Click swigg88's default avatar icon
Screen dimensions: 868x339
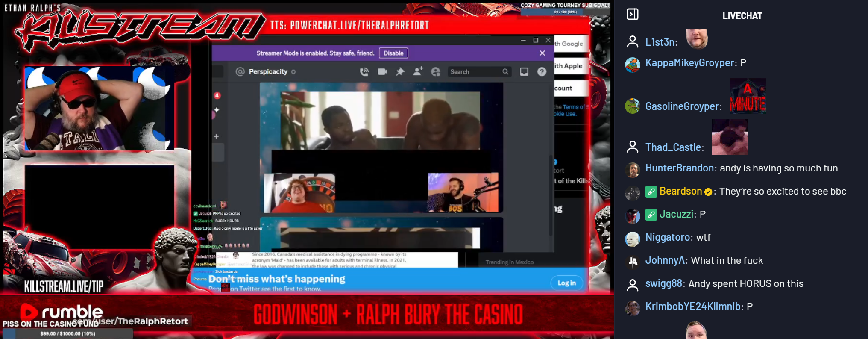pos(632,285)
